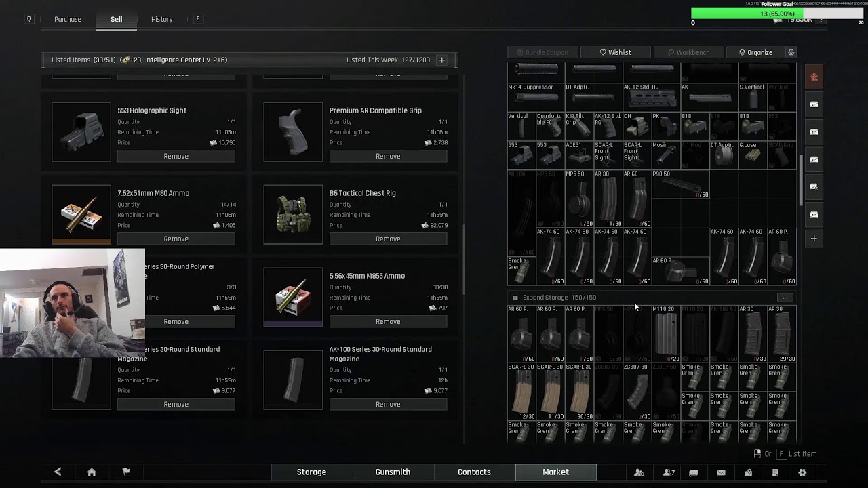Click Expand Storage 150/150
The height and width of the screenshot is (488, 868).
559,298
